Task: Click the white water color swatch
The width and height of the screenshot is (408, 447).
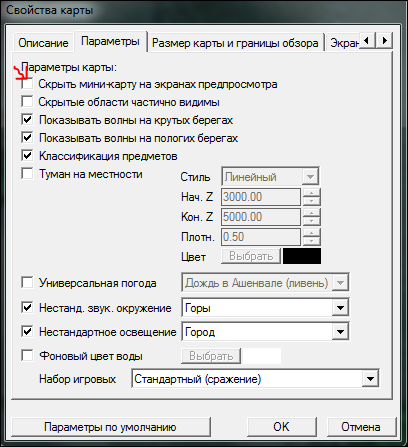Action: (262, 356)
